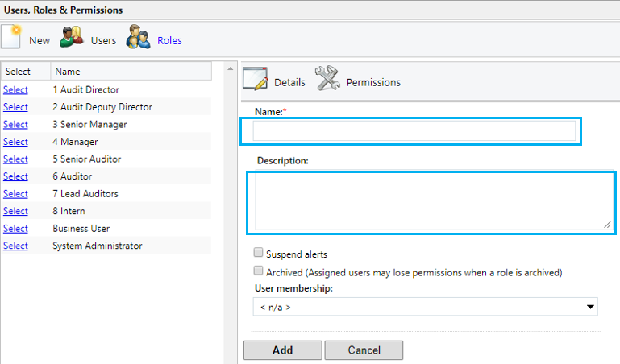Open the Permissions tools icon
This screenshot has height=364, width=620.
click(327, 78)
